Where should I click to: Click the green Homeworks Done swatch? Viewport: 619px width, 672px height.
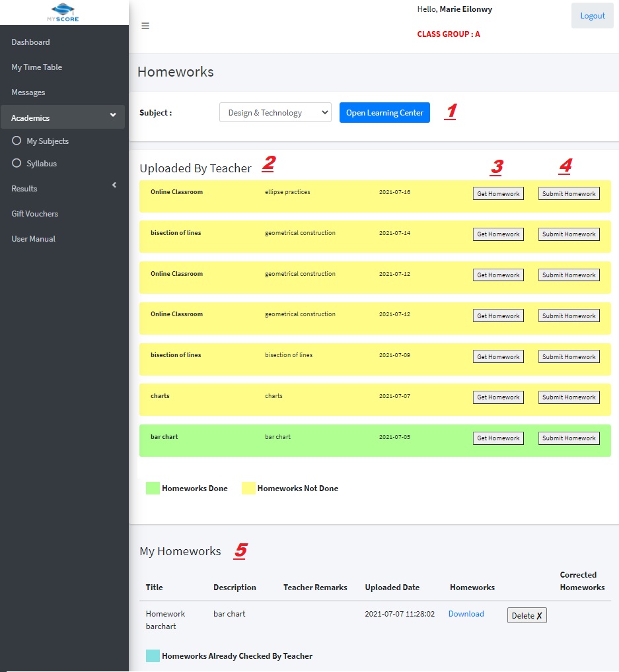(153, 488)
